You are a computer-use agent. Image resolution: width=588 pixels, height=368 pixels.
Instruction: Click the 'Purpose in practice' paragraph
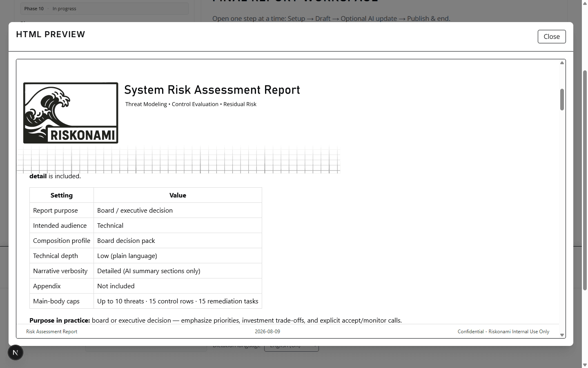click(216, 321)
